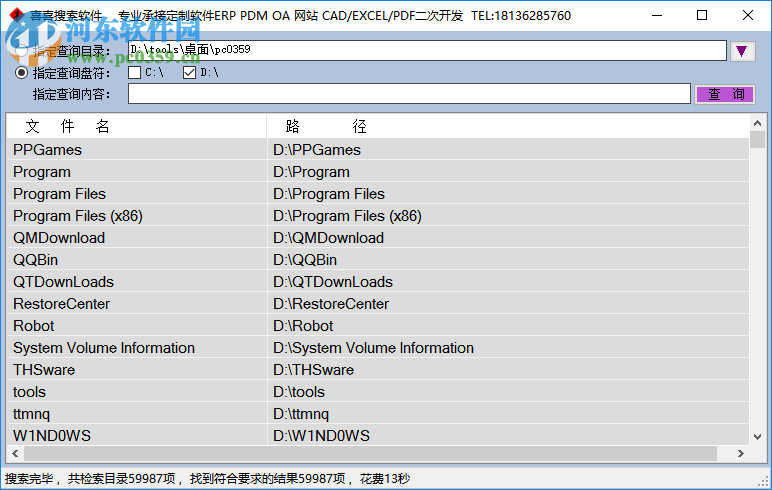Click the D:\Program Files (x86) path cell
The width and height of the screenshot is (772, 490).
click(508, 216)
